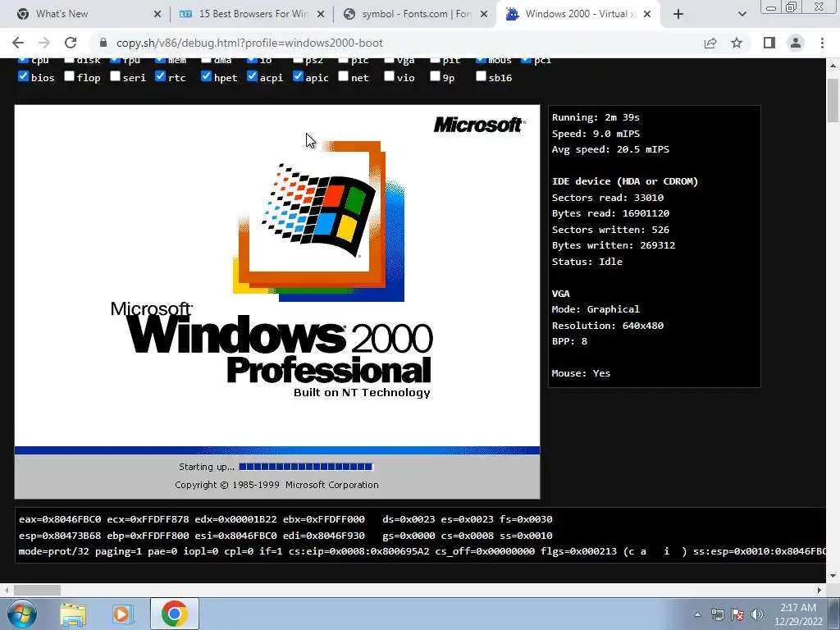
Task: Select the "Running: 2m 39s" text
Action: [x=596, y=117]
